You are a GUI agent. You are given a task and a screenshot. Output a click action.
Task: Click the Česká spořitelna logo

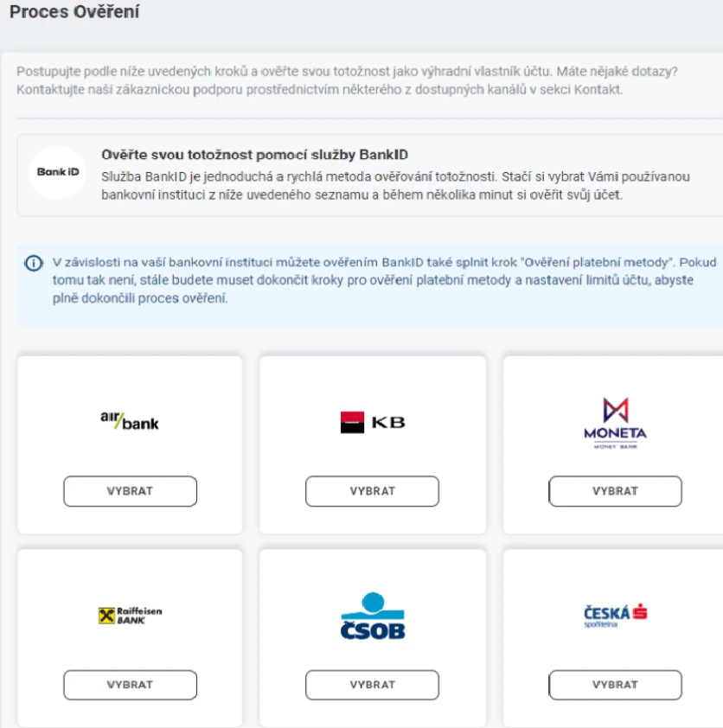pos(615,615)
